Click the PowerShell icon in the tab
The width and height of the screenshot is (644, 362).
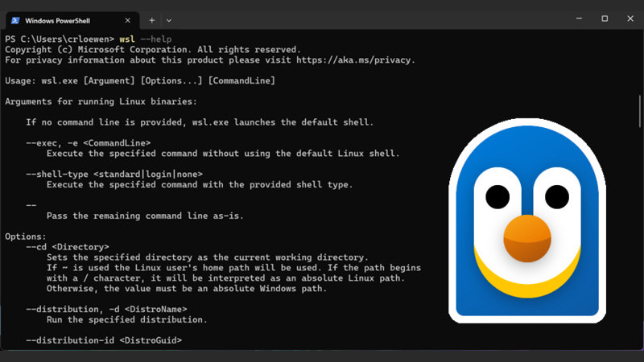[15, 21]
